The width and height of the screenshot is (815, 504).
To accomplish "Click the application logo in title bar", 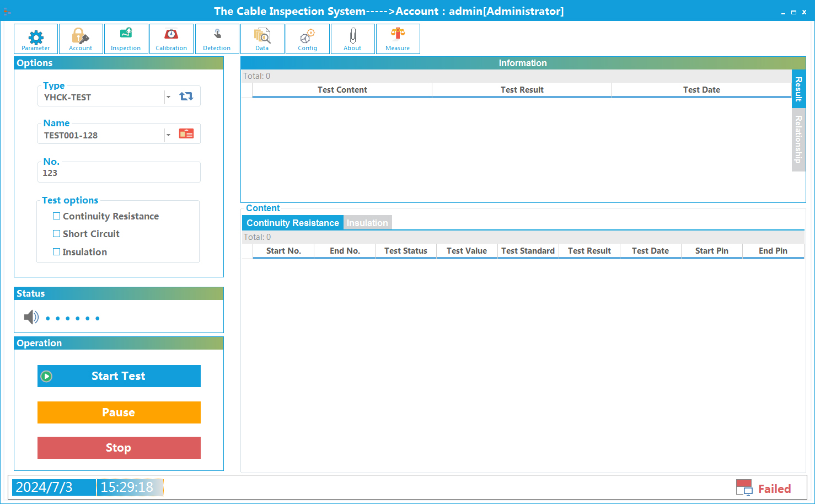I will coord(7,11).
